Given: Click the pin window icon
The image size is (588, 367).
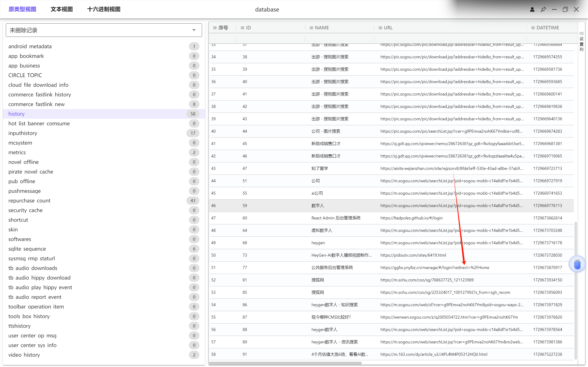Looking at the screenshot, I should click(x=543, y=9).
